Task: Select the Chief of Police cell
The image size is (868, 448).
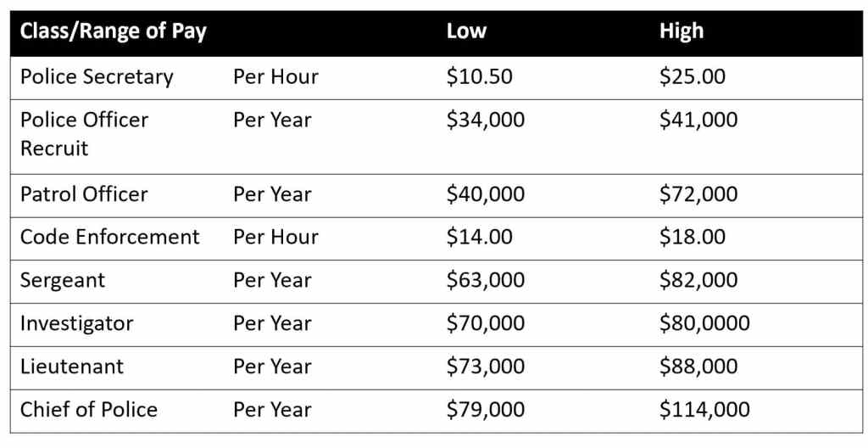Action: click(89, 410)
